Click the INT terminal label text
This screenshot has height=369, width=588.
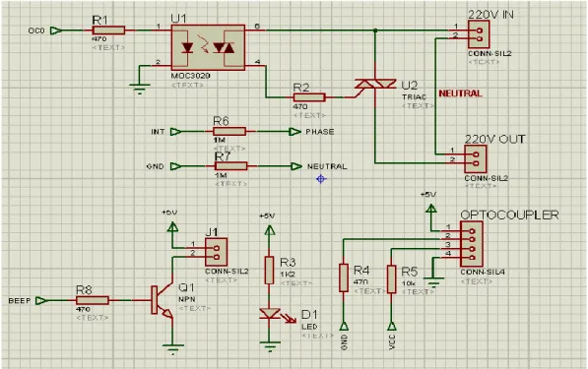tap(158, 132)
